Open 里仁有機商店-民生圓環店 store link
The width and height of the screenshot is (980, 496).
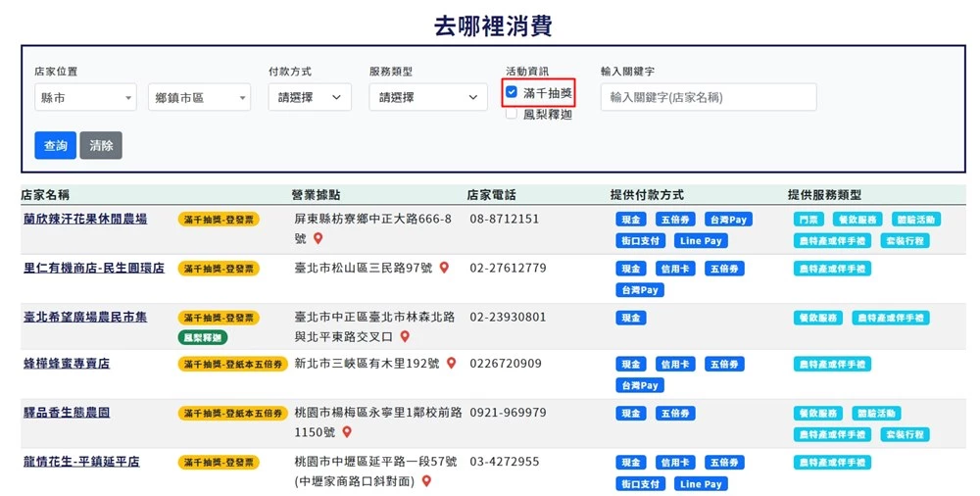94,268
